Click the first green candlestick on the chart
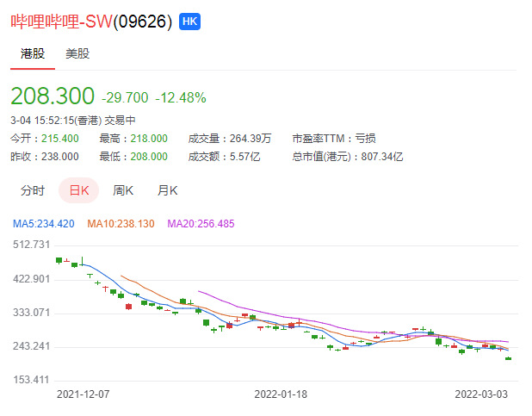 click(59, 260)
